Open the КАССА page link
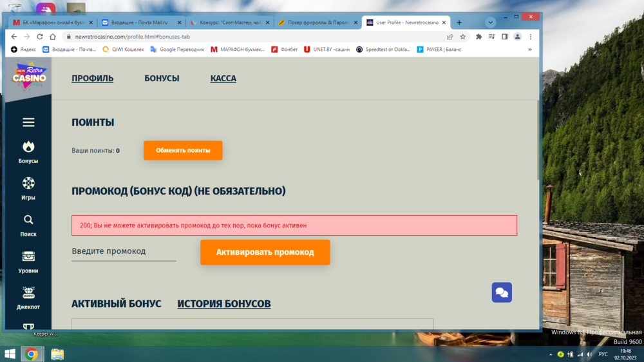The height and width of the screenshot is (362, 644). pyautogui.click(x=223, y=79)
